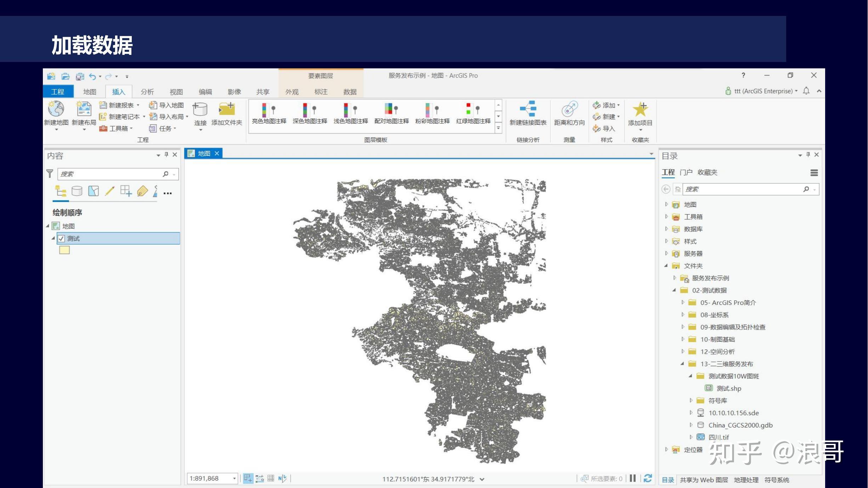This screenshot has width=868, height=488.
Task: Click the 测试 layer yellow symbol swatch
Action: tap(64, 250)
